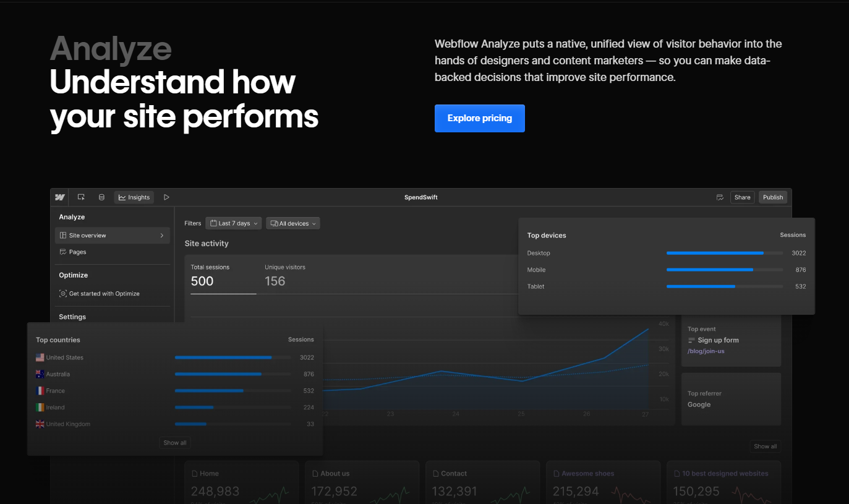Click the 248,983 Home page count

(215, 492)
